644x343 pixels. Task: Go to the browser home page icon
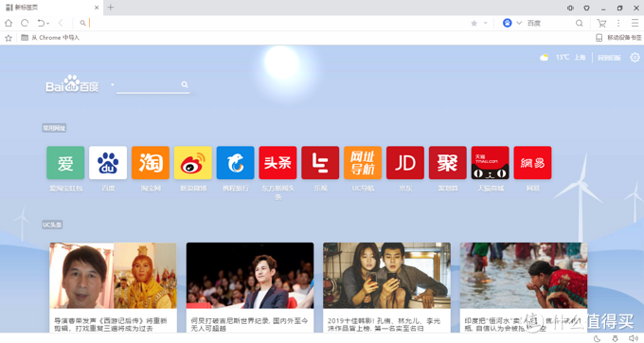coord(9,23)
